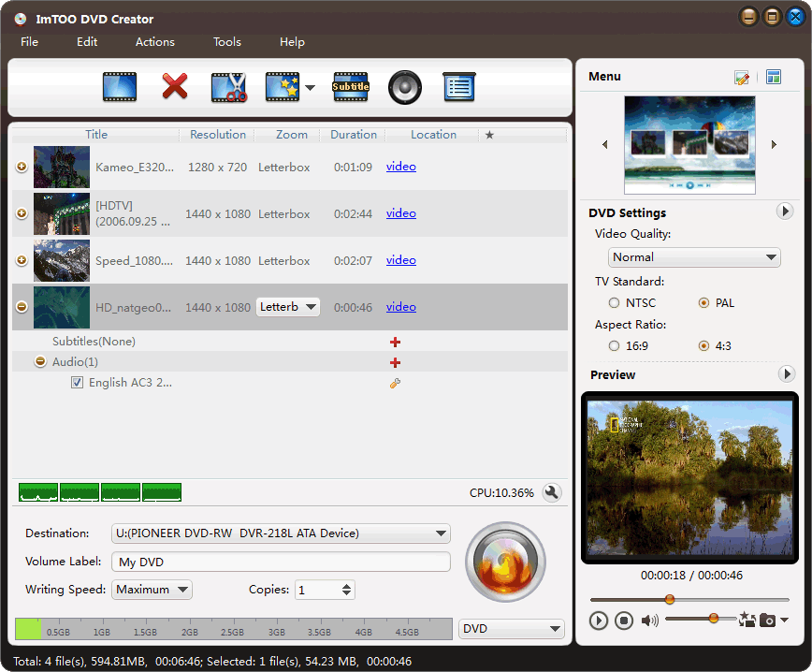This screenshot has height=672, width=812.
Task: Choose 4:3 aspect ratio
Action: (703, 345)
